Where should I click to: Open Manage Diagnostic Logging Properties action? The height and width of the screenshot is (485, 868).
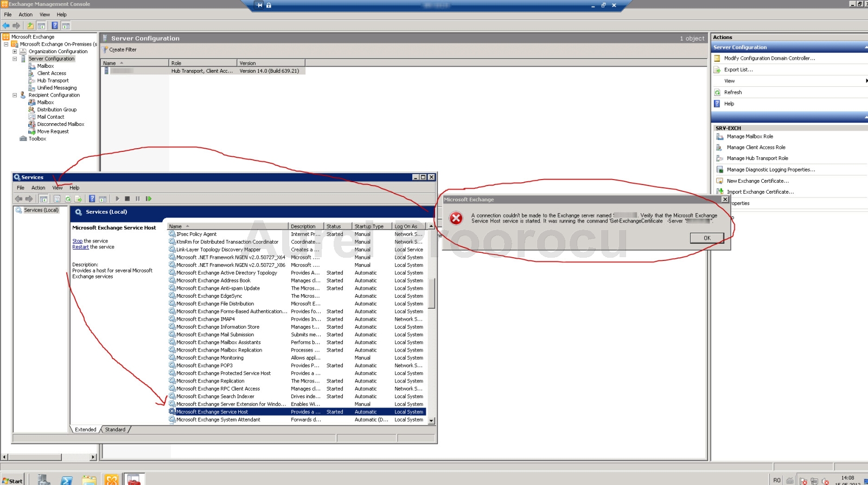click(770, 170)
